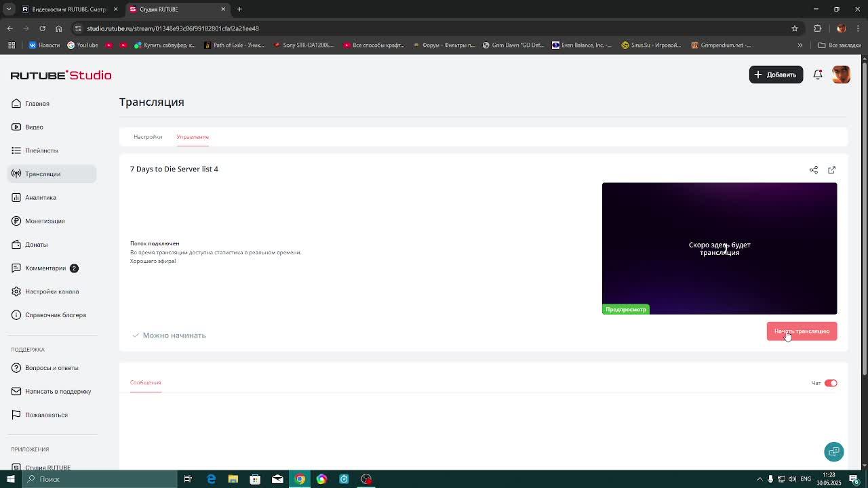Open Chrome three-dot menu

[858, 28]
